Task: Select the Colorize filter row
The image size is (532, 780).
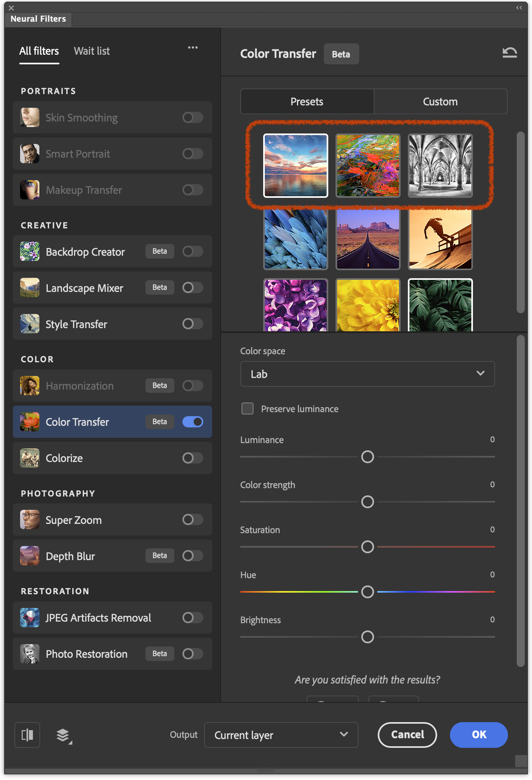Action: tap(113, 458)
